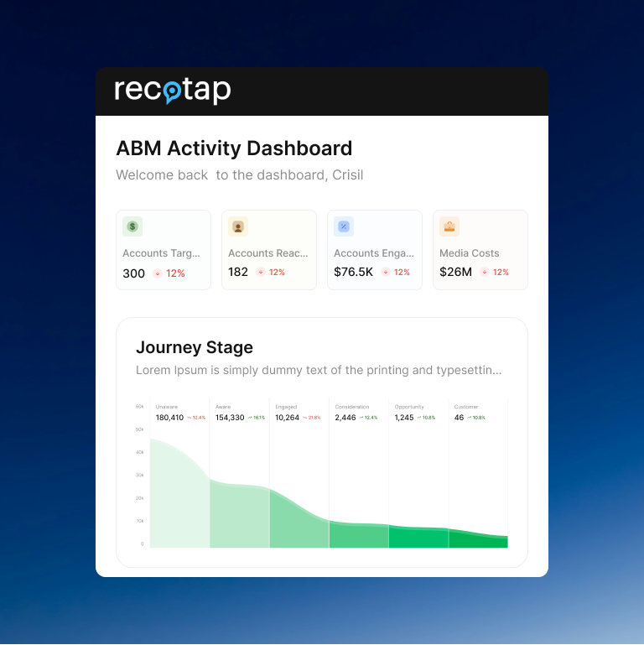The height and width of the screenshot is (645, 644).
Task: Click the person avatar icon in Accounts Reached card
Action: click(x=238, y=226)
